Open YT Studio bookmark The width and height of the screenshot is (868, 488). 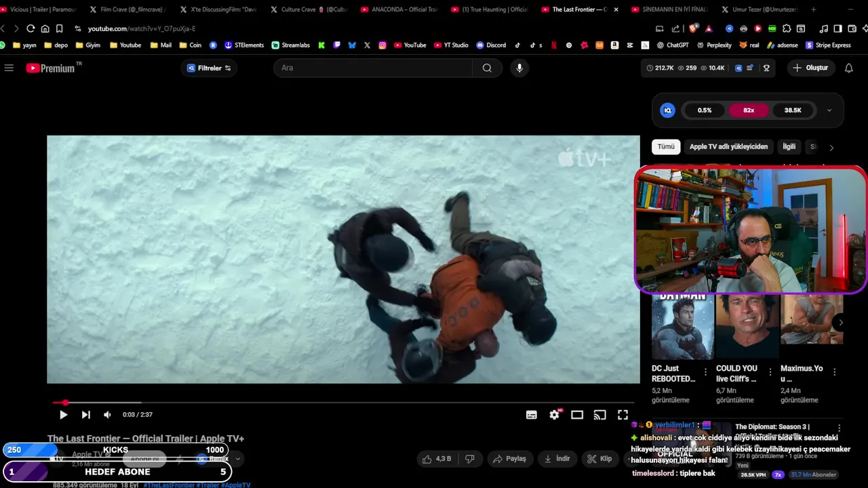451,45
